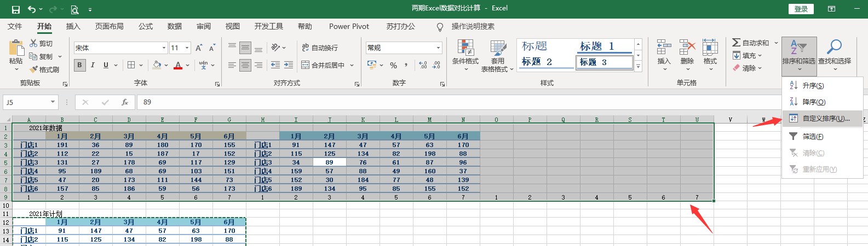The image size is (868, 246).
Task: Expand the Name Box dropdown arrow next to J5
Action: 53,102
